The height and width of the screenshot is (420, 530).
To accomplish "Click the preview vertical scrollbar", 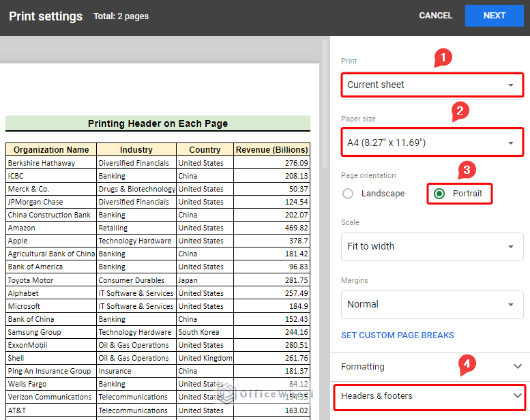I will [x=325, y=104].
